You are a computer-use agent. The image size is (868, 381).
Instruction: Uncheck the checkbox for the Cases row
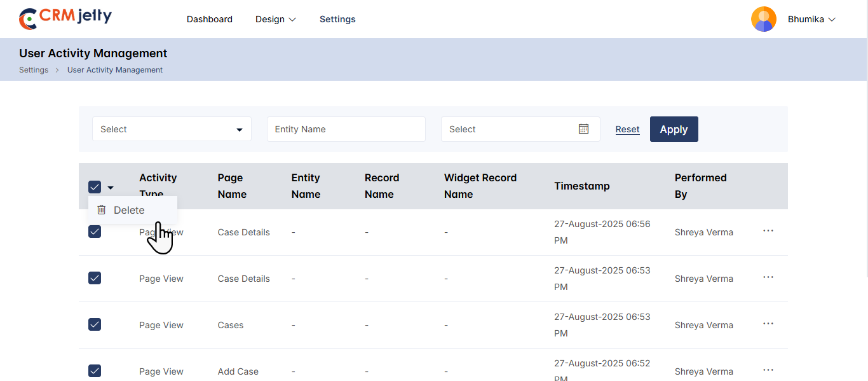click(95, 324)
